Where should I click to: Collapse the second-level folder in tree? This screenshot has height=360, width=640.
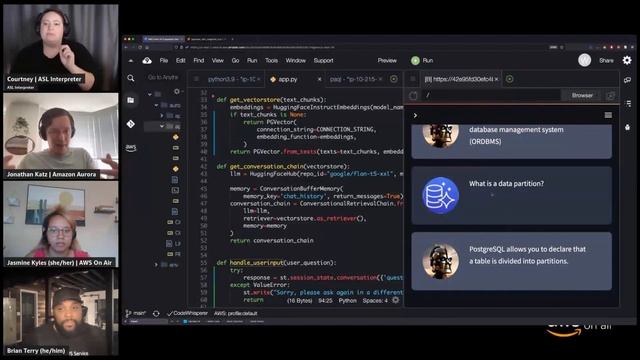point(156,105)
